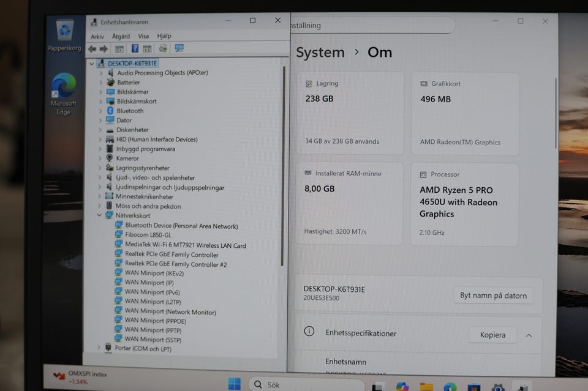588x391 pixels.
Task: Click the Lagring 238 GB card
Action: [350, 113]
